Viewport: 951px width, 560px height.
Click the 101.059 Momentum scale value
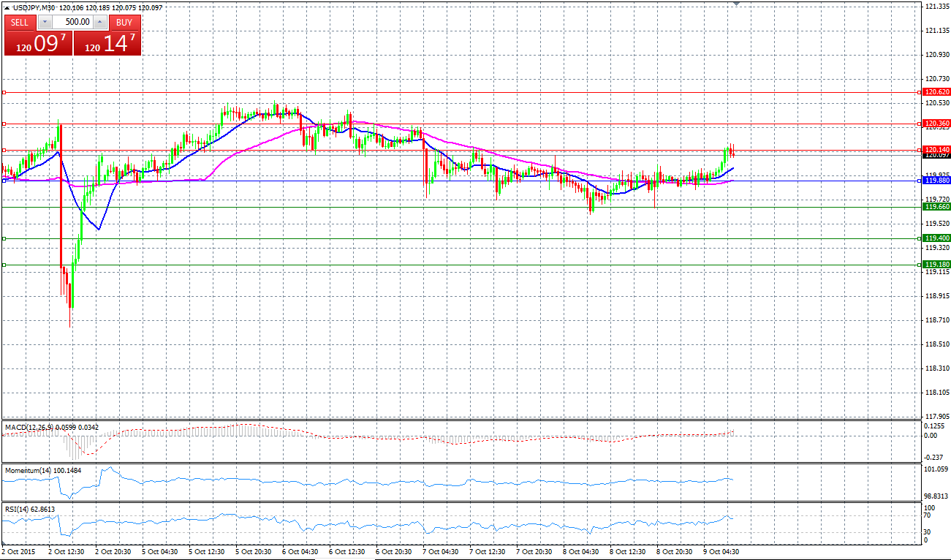tap(936, 469)
